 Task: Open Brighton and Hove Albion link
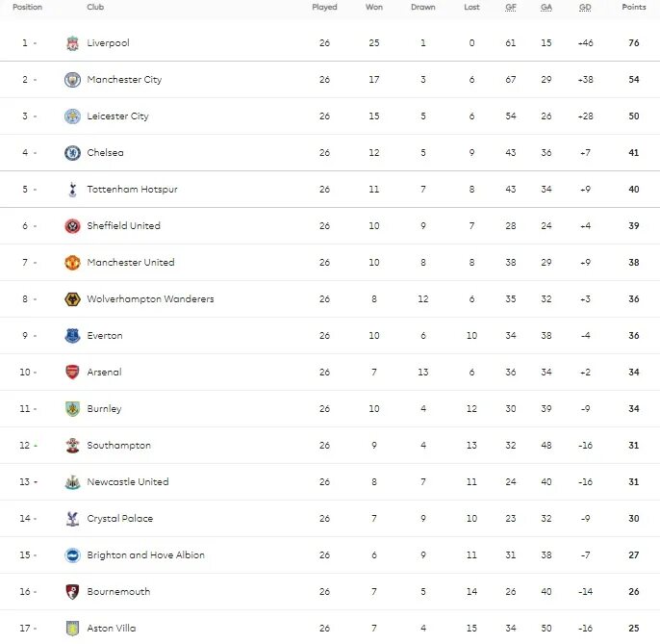click(145, 555)
